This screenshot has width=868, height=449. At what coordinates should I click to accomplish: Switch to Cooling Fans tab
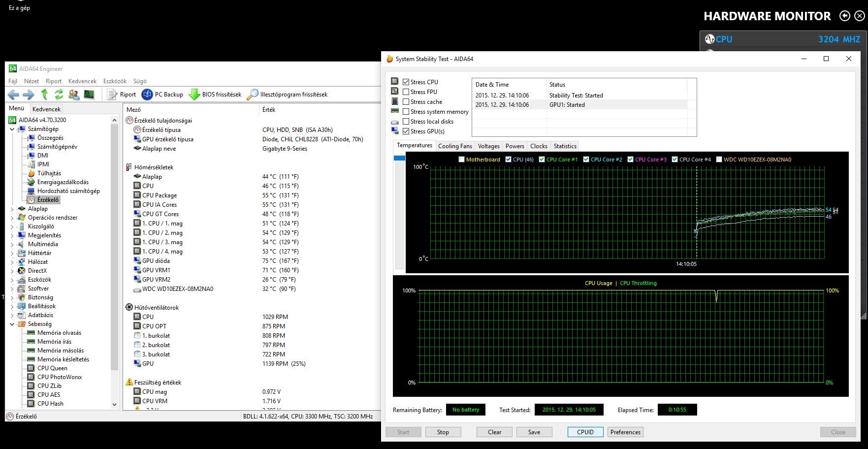pos(455,146)
